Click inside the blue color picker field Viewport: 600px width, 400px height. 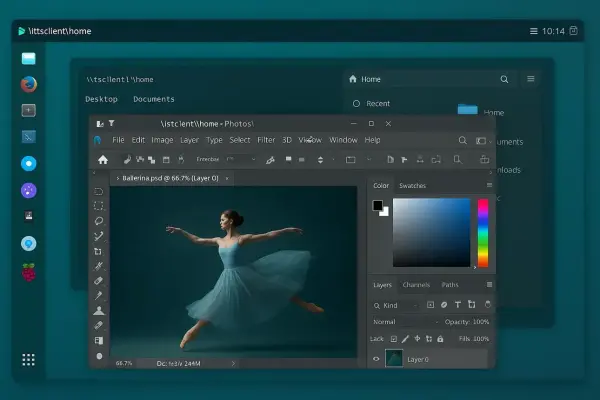(x=432, y=232)
